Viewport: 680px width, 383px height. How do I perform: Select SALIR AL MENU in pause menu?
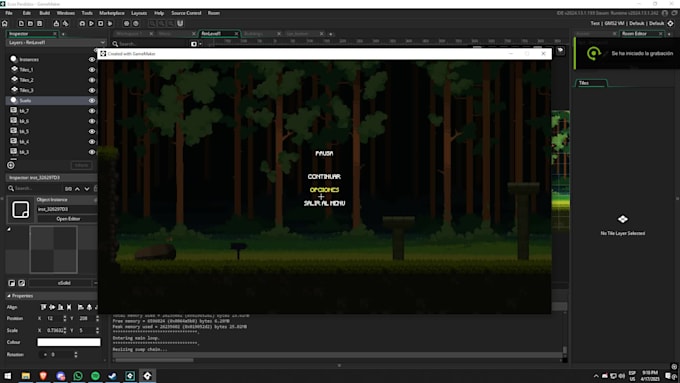tap(324, 203)
